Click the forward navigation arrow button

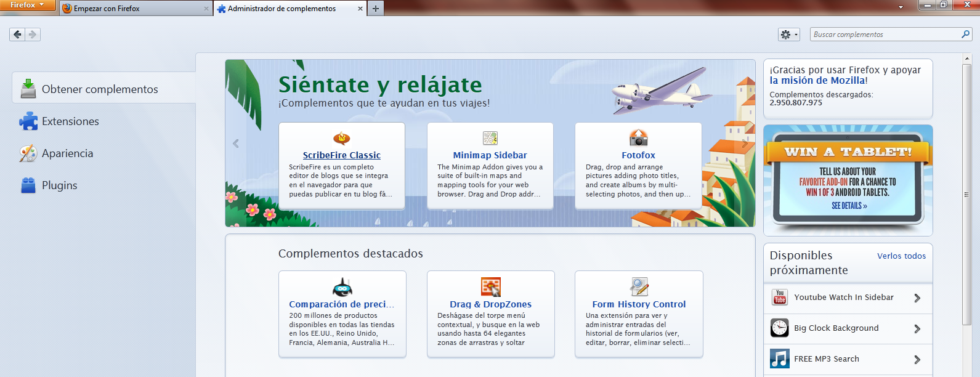[33, 34]
